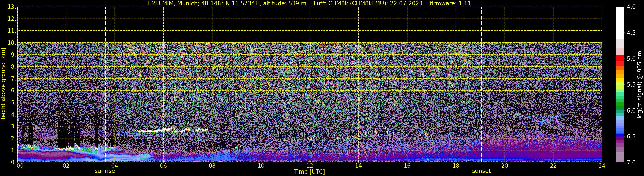Click the 'sunrise' label below the time axis

click(105, 171)
